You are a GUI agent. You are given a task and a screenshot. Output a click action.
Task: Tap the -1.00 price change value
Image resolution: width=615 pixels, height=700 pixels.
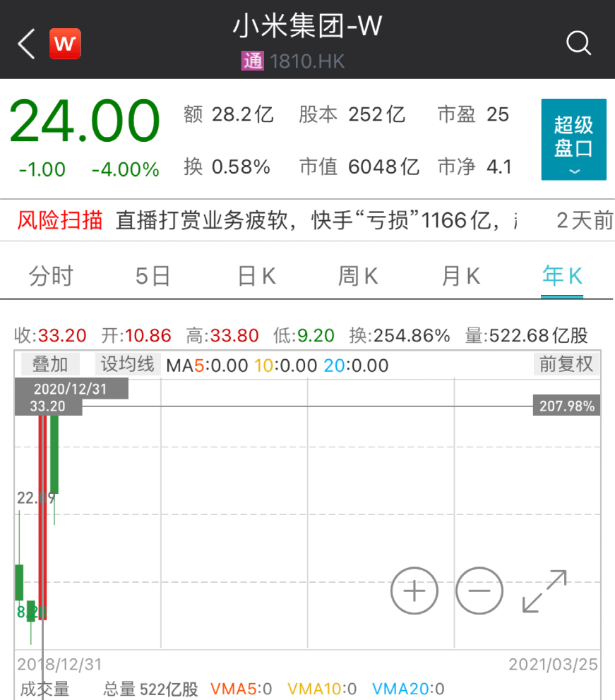click(42, 169)
